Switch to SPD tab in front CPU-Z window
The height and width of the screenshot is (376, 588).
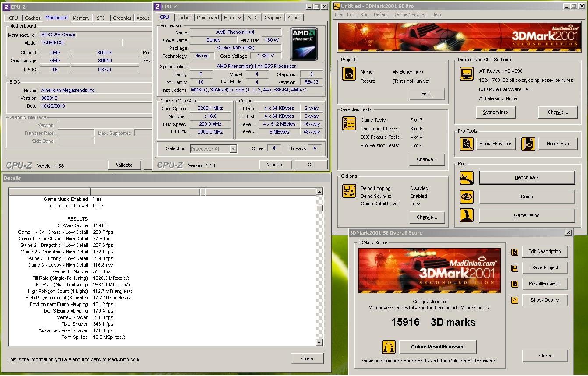click(x=252, y=18)
